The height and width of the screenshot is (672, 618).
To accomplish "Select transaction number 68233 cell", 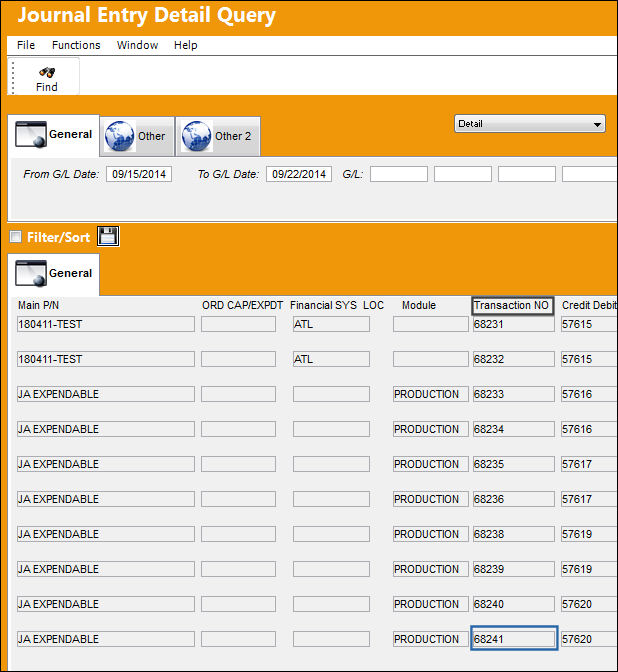I will click(513, 394).
